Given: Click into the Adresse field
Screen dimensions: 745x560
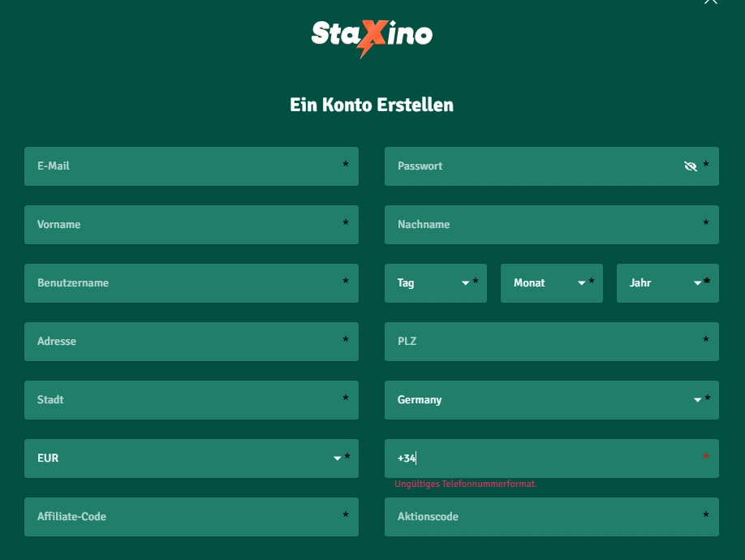Looking at the screenshot, I should click(x=192, y=342).
